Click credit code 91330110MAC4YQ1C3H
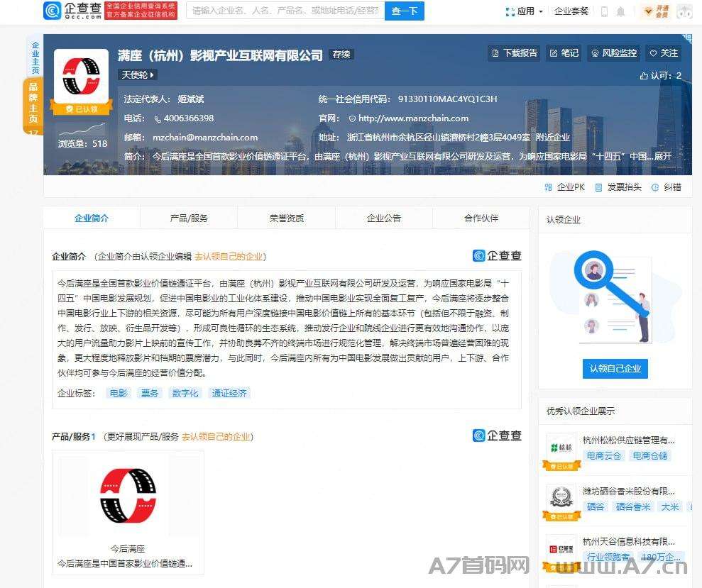 point(448,99)
